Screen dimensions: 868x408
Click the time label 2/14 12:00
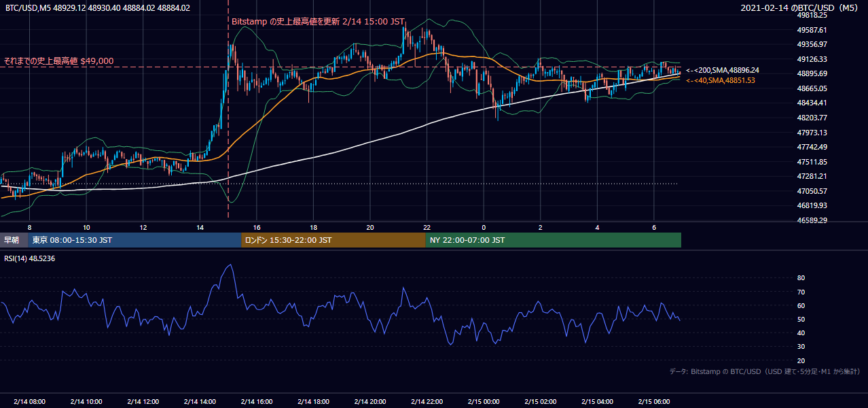point(143,401)
